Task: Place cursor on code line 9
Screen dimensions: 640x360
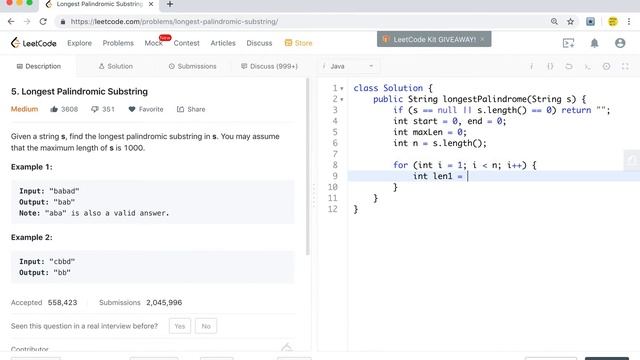Action: click(494, 176)
